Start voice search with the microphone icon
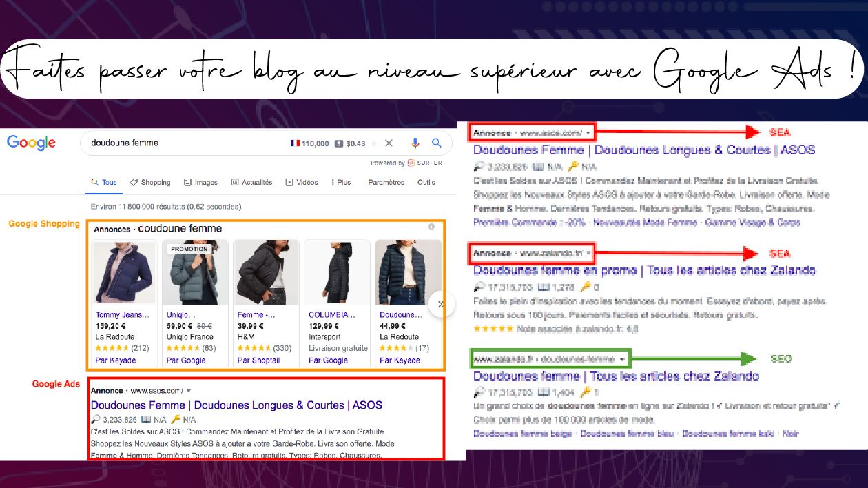Image resolution: width=868 pixels, height=488 pixels. coord(415,143)
